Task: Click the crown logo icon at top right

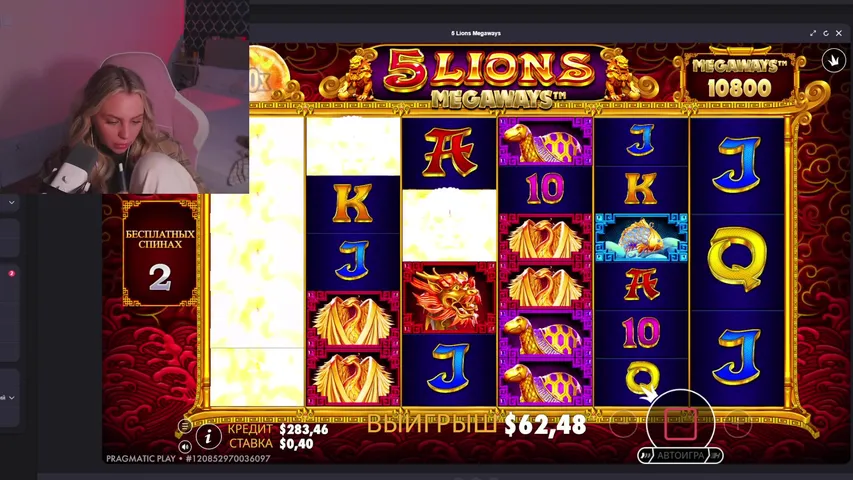Action: 833,60
